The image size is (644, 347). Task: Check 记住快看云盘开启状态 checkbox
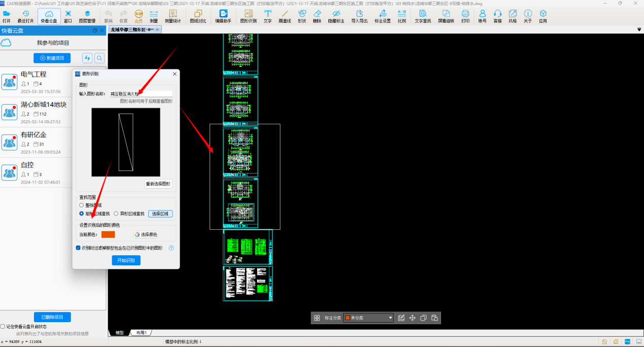point(3,326)
